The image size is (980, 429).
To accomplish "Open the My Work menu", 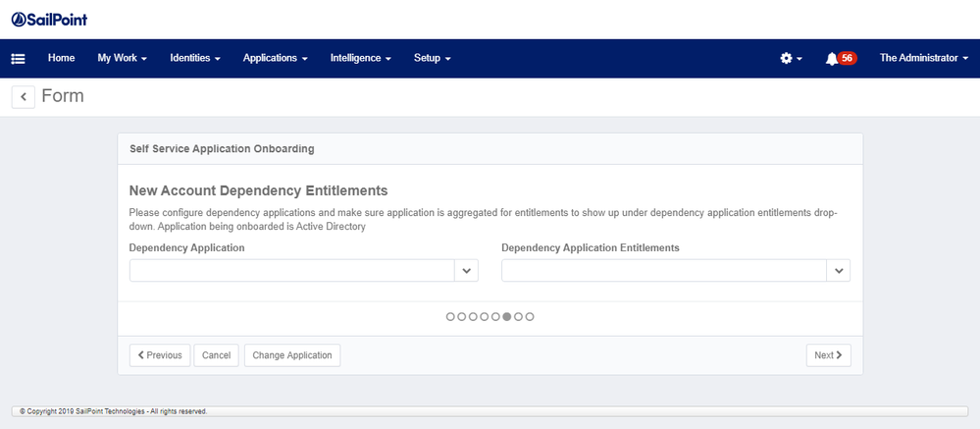I will (x=122, y=59).
